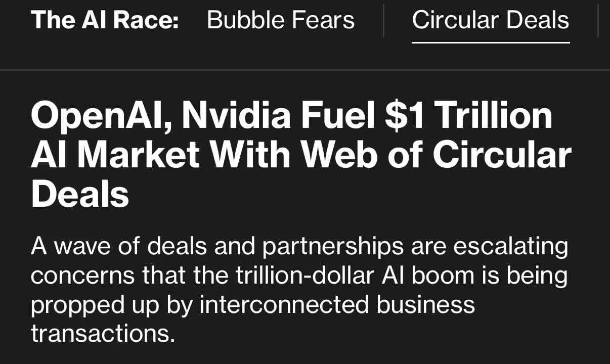Image resolution: width=610 pixels, height=364 pixels.
Task: Click "Nvidia" in the article headline
Action: coord(236,115)
